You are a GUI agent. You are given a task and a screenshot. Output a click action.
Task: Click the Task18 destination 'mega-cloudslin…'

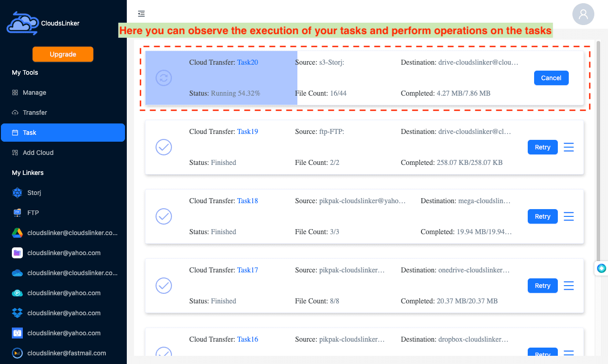point(484,200)
